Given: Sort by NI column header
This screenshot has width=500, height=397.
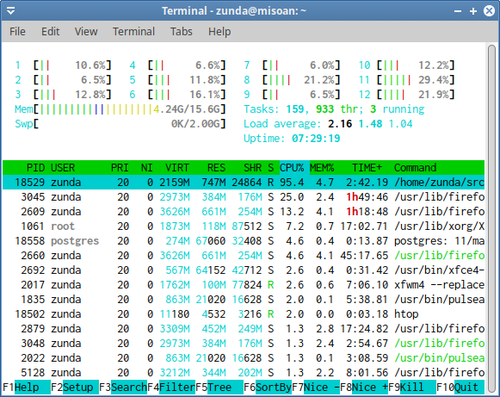Looking at the screenshot, I should point(147,168).
